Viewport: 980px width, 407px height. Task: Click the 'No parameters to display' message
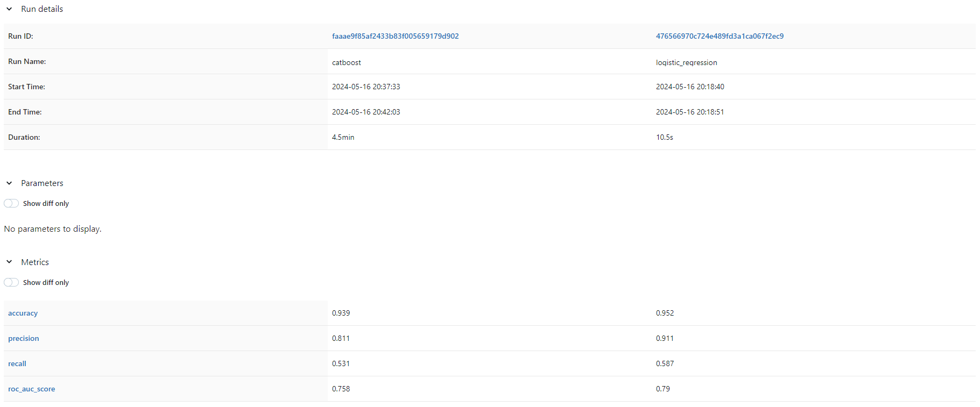point(53,229)
